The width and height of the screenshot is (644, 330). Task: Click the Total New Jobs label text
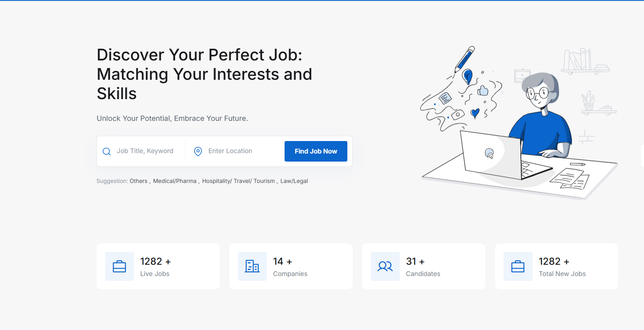[562, 274]
